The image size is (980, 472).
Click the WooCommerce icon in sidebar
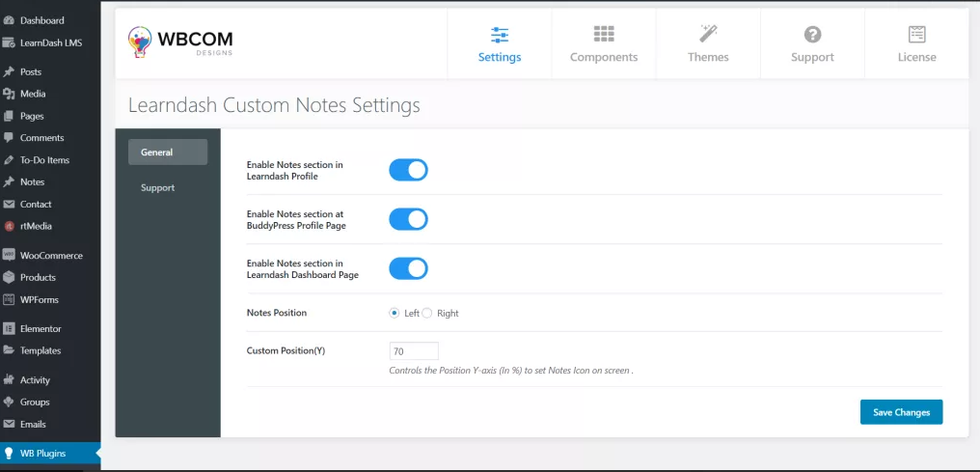9,255
